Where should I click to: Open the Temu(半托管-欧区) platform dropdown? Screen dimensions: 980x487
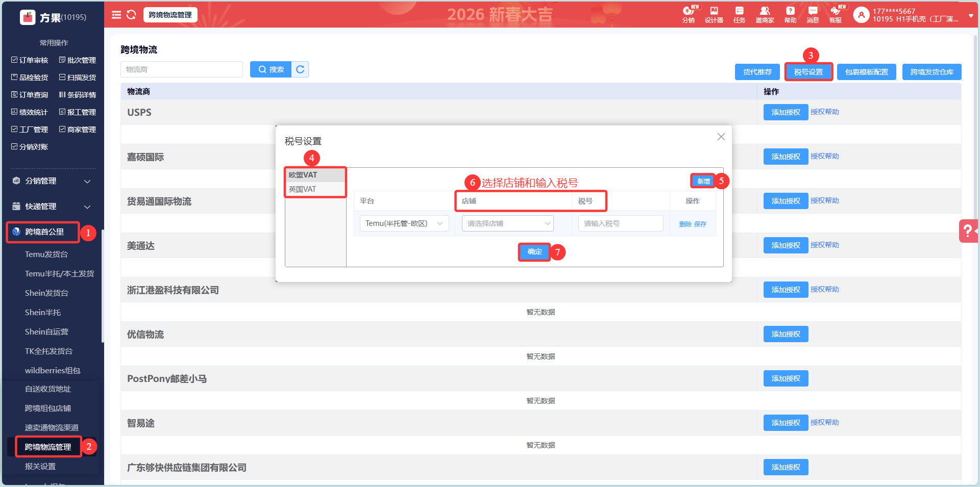[404, 223]
